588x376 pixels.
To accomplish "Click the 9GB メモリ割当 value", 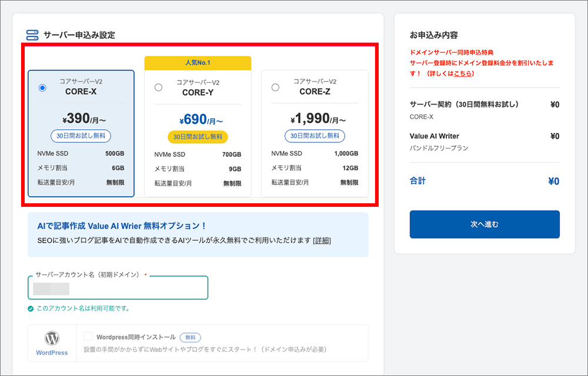I will 235,169.
